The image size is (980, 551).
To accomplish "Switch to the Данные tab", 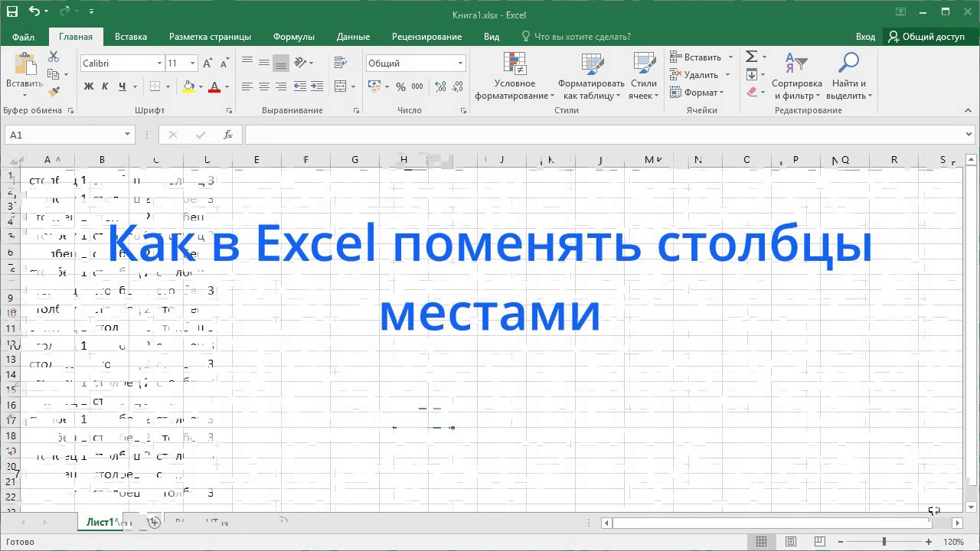I will tap(353, 36).
